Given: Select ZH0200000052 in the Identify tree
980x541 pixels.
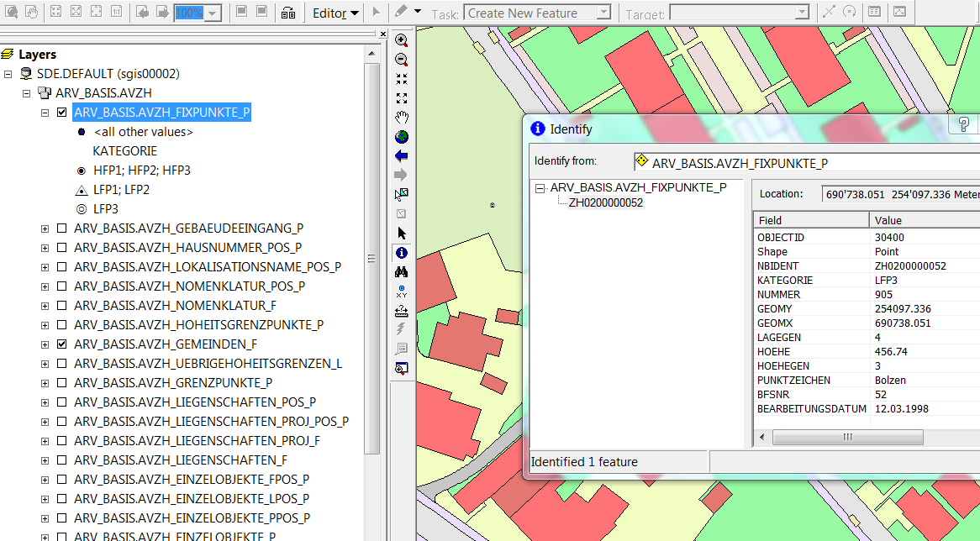Looking at the screenshot, I should (605, 202).
